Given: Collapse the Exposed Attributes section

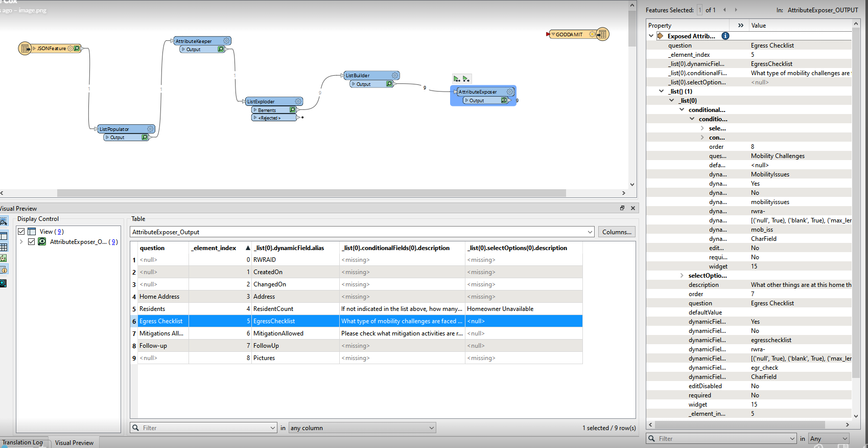Looking at the screenshot, I should [x=651, y=36].
